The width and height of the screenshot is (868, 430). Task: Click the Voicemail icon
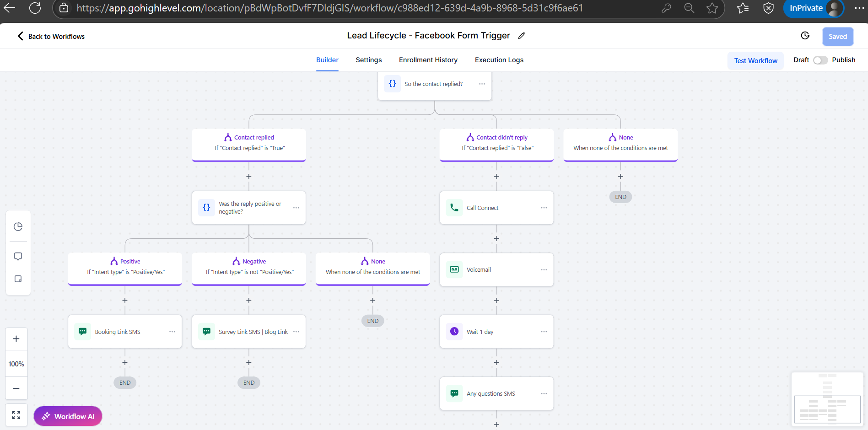point(454,269)
